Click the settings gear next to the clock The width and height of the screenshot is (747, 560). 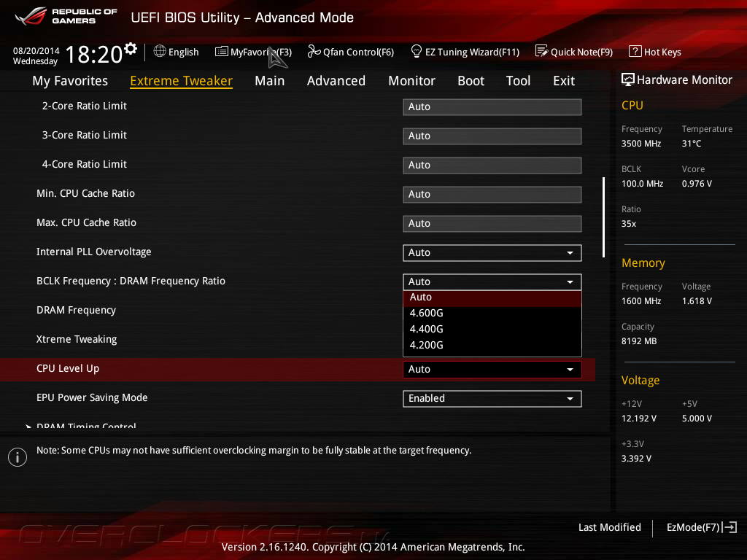tap(131, 49)
